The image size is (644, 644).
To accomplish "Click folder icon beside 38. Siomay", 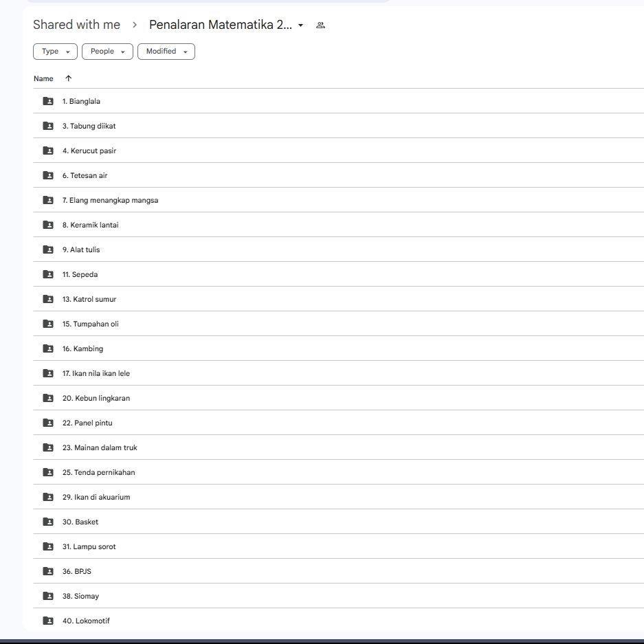I will 48,595.
